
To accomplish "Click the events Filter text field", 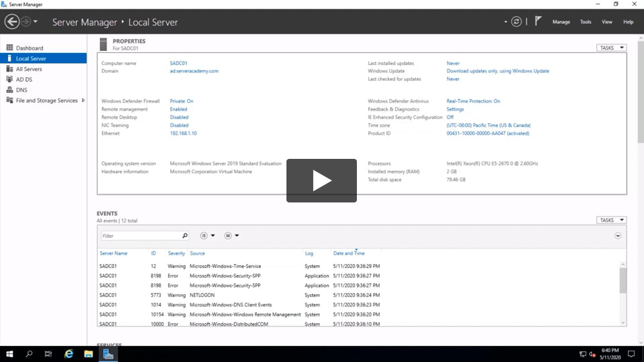I will pos(141,236).
